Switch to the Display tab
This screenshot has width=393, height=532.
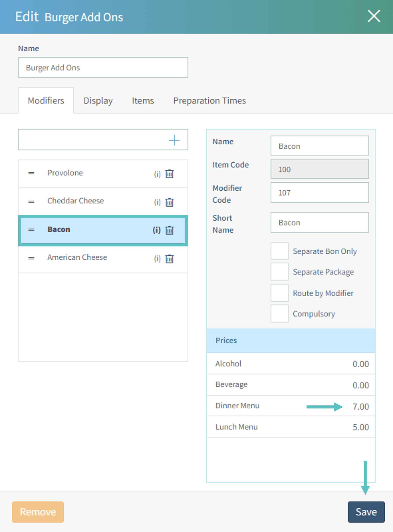click(x=98, y=101)
